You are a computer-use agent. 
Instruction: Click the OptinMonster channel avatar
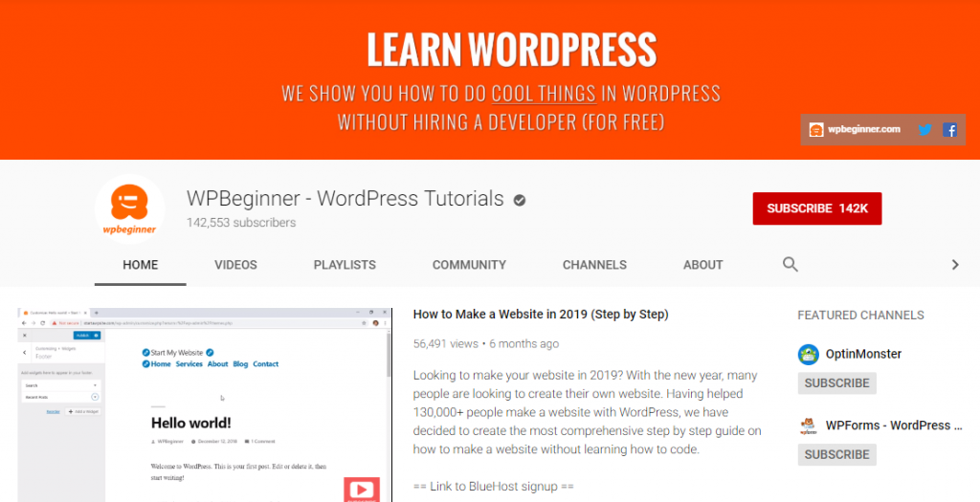coord(808,355)
